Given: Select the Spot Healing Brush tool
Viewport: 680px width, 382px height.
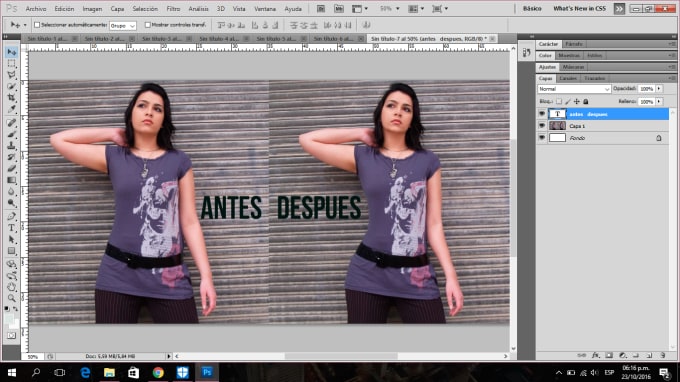Looking at the screenshot, I should tap(11, 123).
